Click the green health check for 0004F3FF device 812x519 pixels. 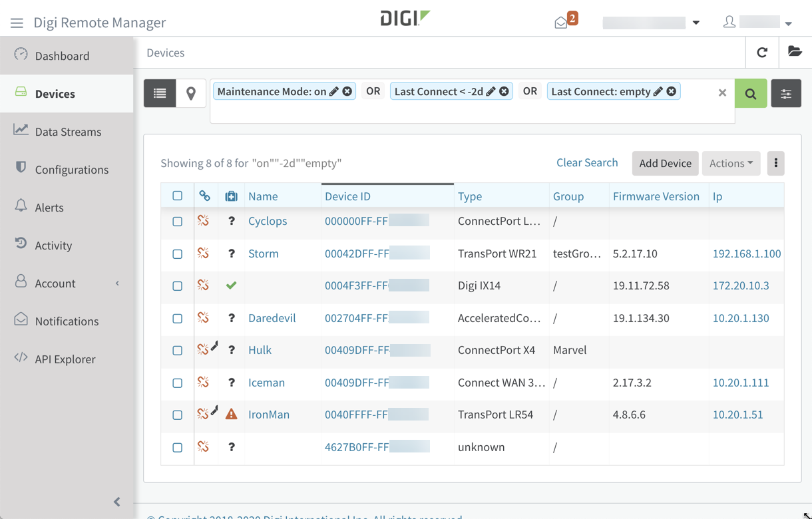tap(231, 285)
